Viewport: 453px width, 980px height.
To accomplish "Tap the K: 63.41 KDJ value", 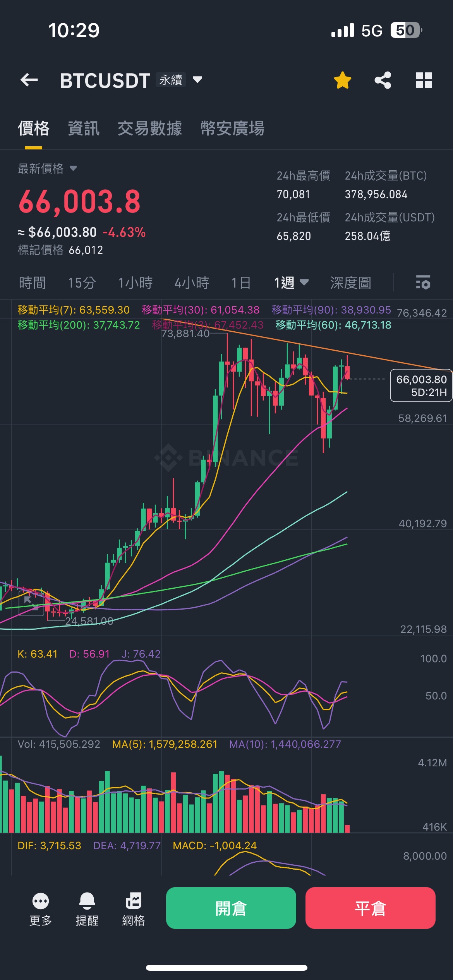I will tap(38, 654).
